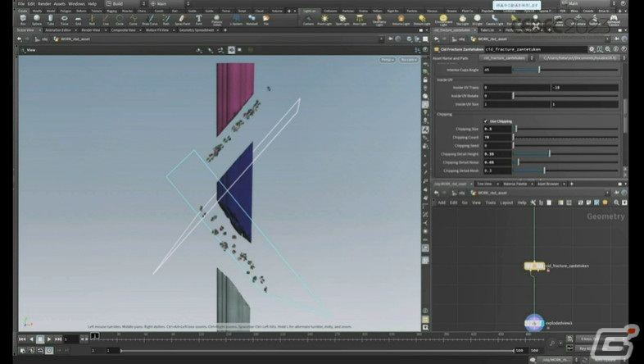Switch to the Composite View tab

coord(123,30)
